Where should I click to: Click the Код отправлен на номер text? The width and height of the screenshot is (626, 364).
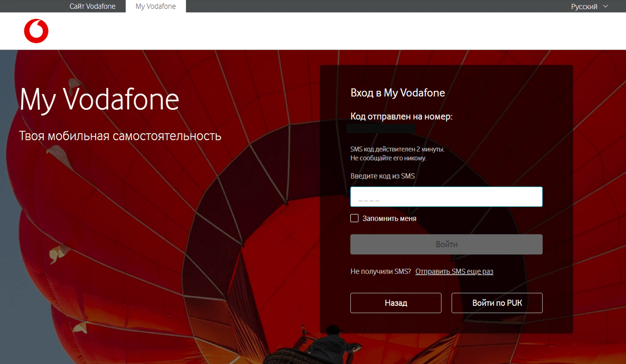[x=401, y=116]
